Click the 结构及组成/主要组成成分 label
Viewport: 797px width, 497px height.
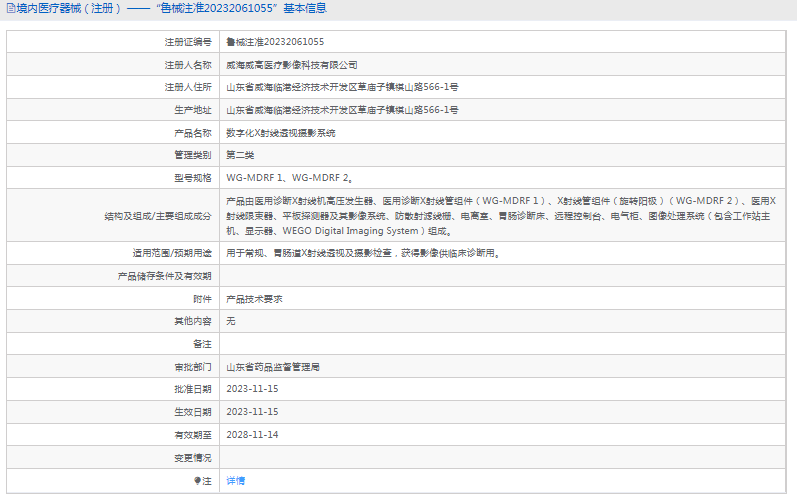click(x=158, y=216)
